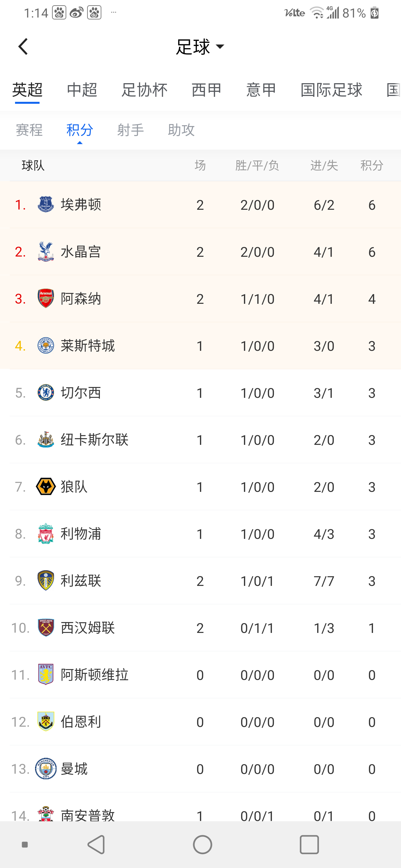Tap the Wolves club crest
The image size is (401, 868).
pos(45,487)
